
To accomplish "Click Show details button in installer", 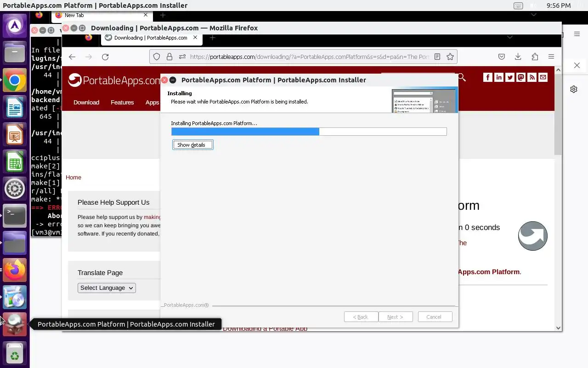I will pos(193,145).
